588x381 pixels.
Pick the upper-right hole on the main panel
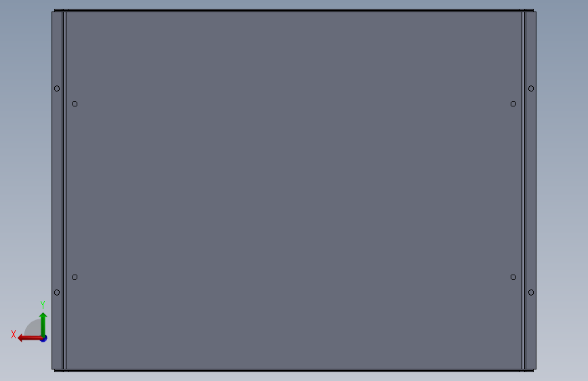[x=513, y=104]
